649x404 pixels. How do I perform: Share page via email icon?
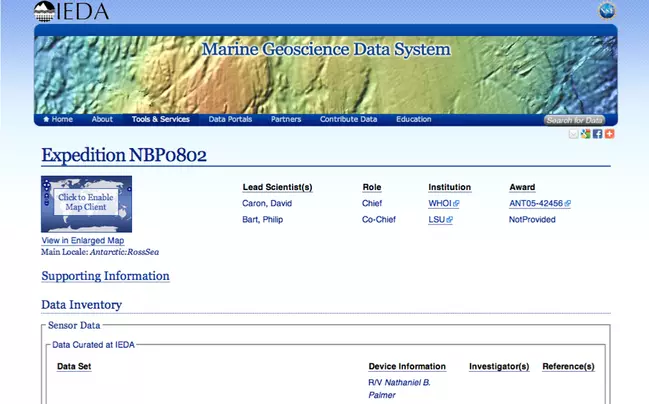click(574, 134)
